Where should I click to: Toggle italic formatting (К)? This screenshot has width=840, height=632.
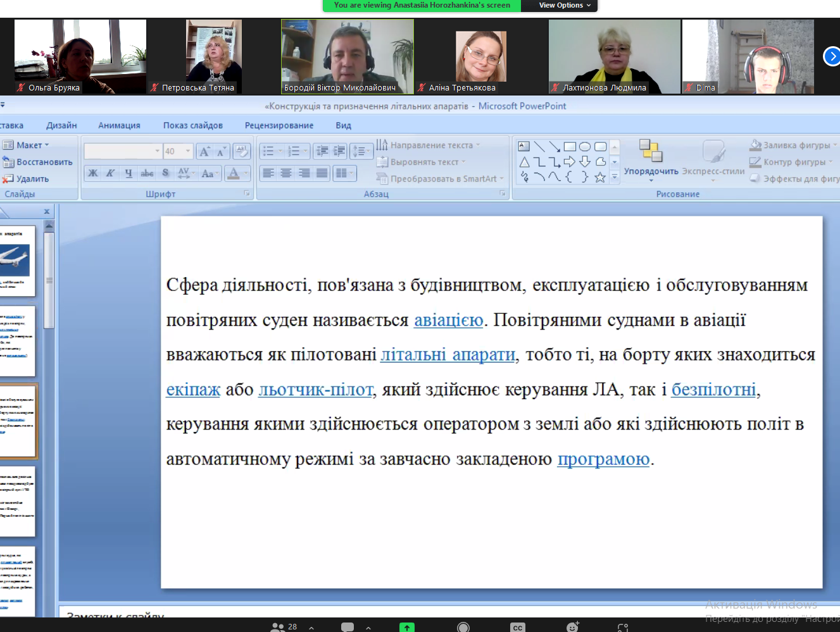(111, 173)
